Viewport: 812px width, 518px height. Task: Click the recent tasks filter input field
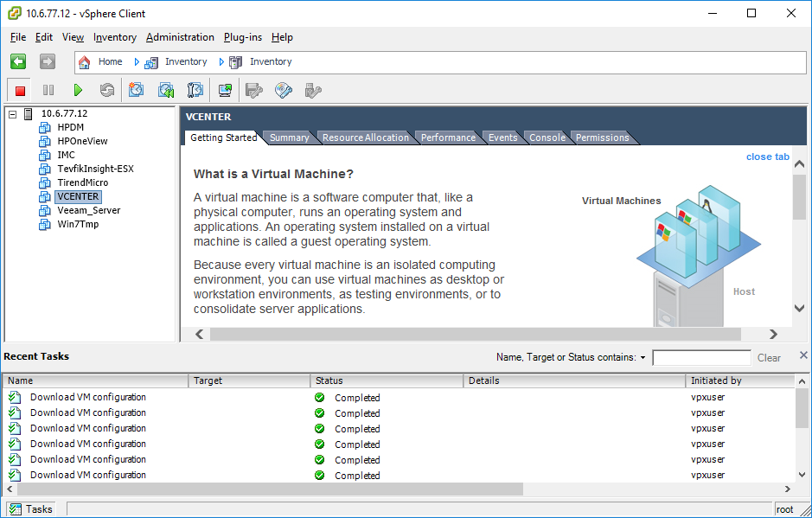(x=701, y=358)
